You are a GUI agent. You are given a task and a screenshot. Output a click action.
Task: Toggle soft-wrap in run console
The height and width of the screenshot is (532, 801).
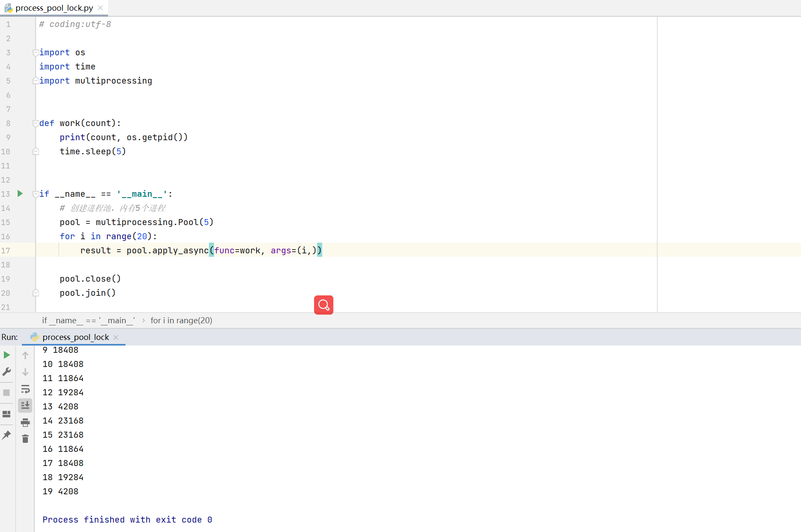click(25, 389)
